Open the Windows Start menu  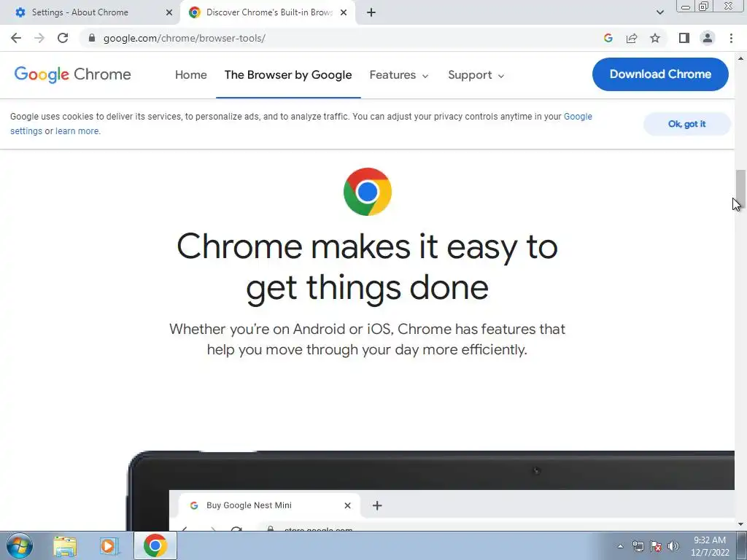pyautogui.click(x=20, y=545)
